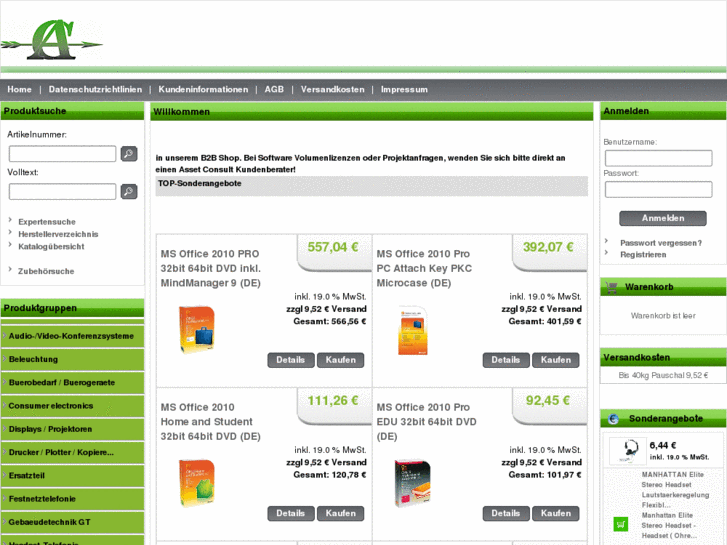Click the 111,26 € price tag
Image resolution: width=727 pixels, height=545 pixels.
(x=333, y=401)
